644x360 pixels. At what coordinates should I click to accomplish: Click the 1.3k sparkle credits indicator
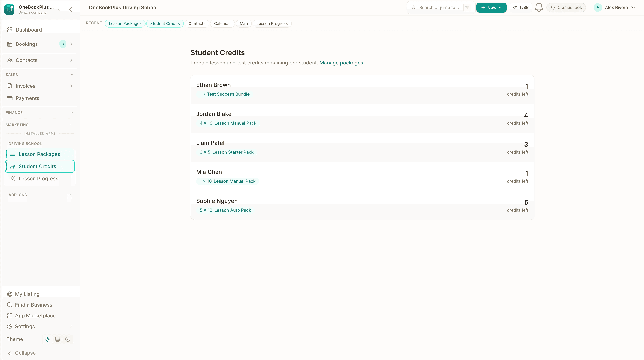(x=520, y=8)
